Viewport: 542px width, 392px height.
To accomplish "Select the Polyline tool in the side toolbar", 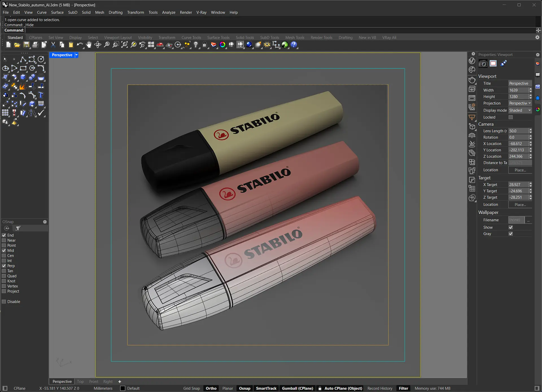I will 23,59.
